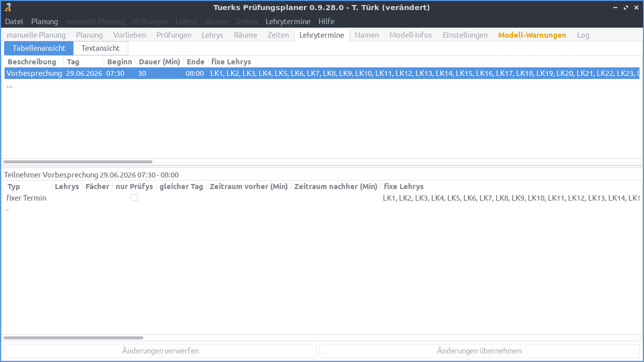This screenshot has height=362, width=644.
Task: Toggle the nur Prüfys checkbox for fixer Termin
Action: (x=134, y=197)
